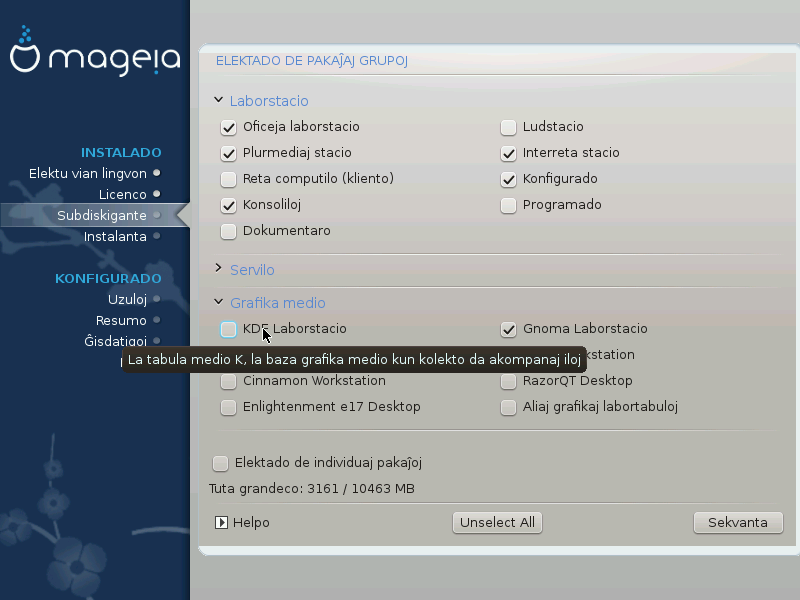The width and height of the screenshot is (800, 600).
Task: Click the bullet beside Resumo step
Action: coord(157,320)
